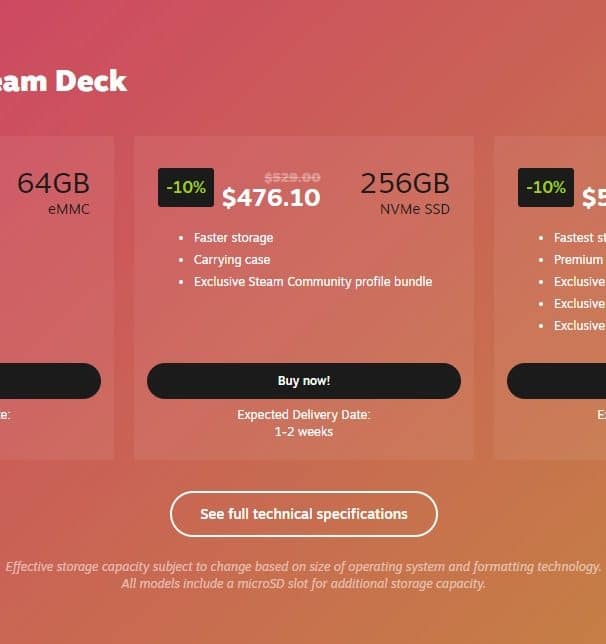Click the $476.10 discounted price
The width and height of the screenshot is (606, 644).
point(271,198)
